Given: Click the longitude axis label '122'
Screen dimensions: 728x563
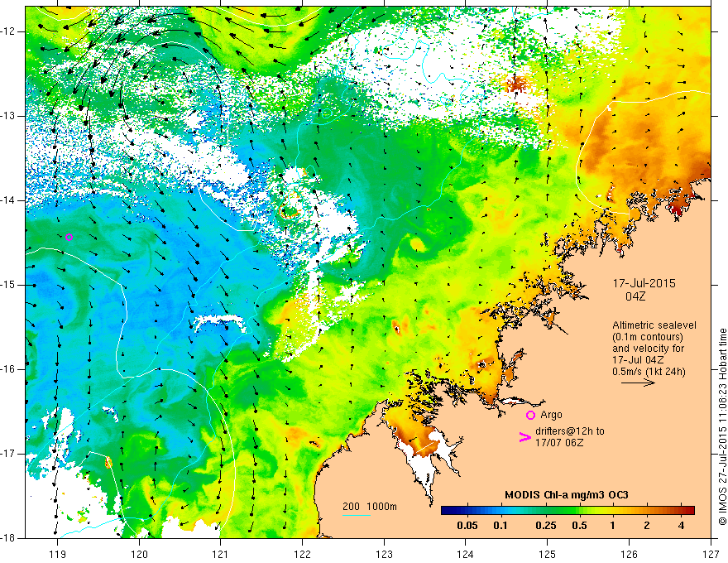Looking at the screenshot, I should (x=302, y=554).
